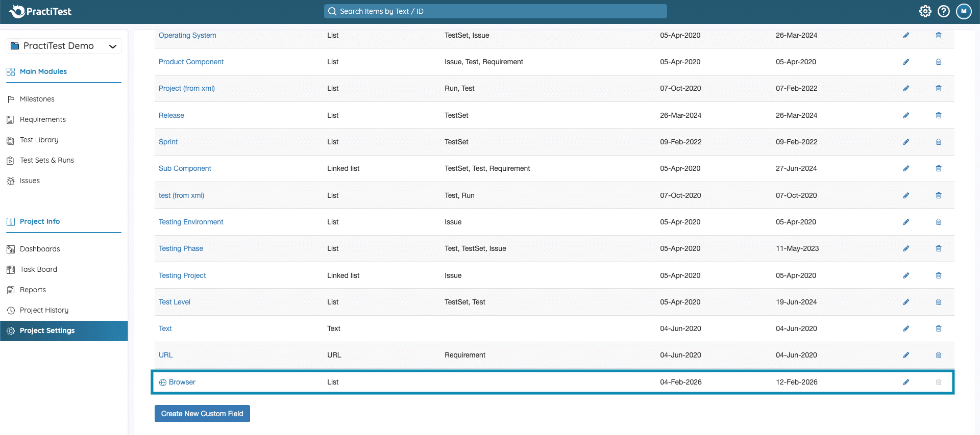Open the Operating System field link

click(x=187, y=35)
